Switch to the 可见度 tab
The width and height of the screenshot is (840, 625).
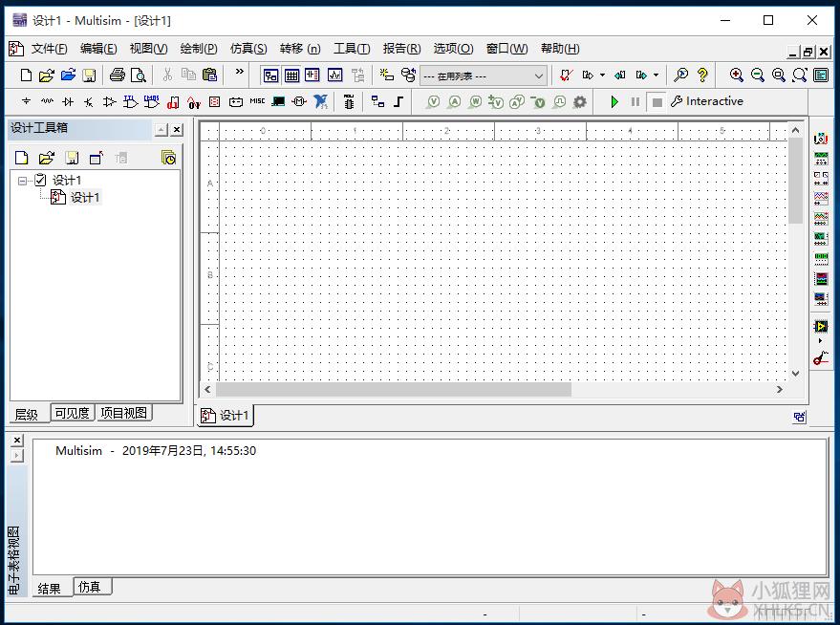[x=73, y=413]
